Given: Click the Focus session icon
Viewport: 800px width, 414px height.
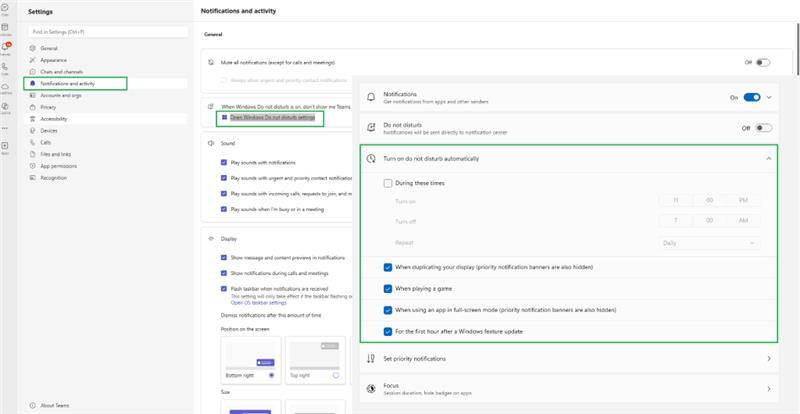Looking at the screenshot, I should pyautogui.click(x=371, y=389).
